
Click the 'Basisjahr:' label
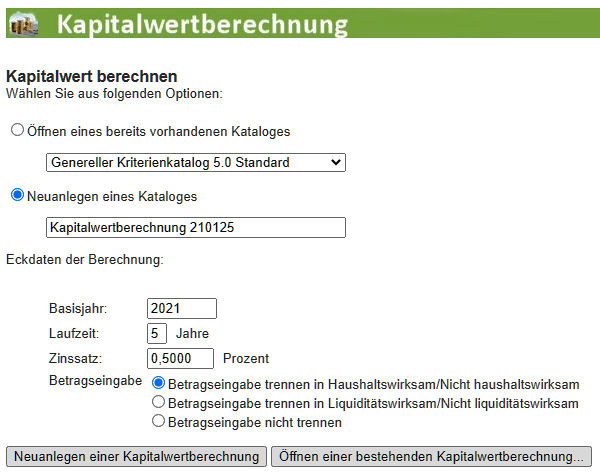point(77,308)
